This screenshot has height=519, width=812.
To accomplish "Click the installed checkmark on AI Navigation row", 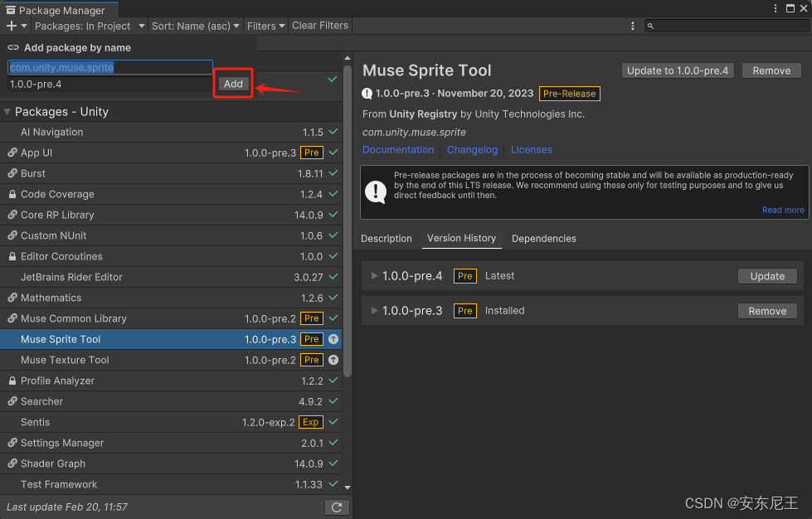I will coord(333,132).
